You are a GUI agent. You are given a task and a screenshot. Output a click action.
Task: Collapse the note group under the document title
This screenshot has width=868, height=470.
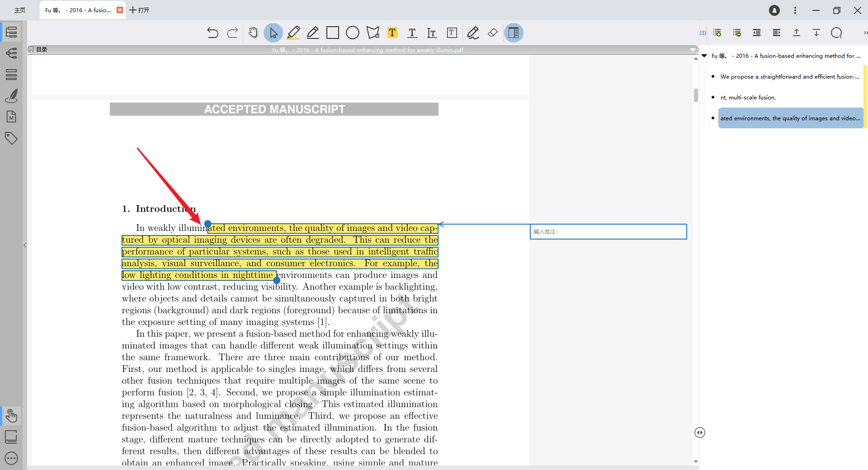704,56
